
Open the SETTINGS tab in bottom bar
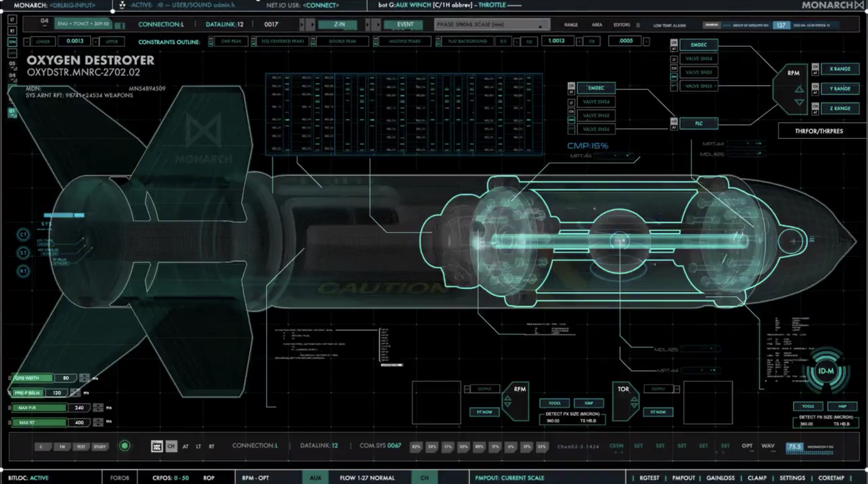(x=792, y=478)
